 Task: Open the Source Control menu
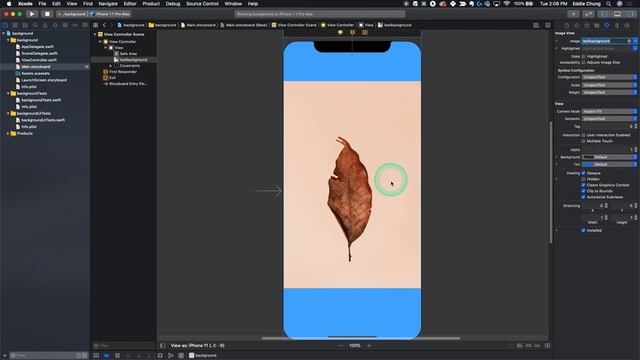[x=202, y=4]
